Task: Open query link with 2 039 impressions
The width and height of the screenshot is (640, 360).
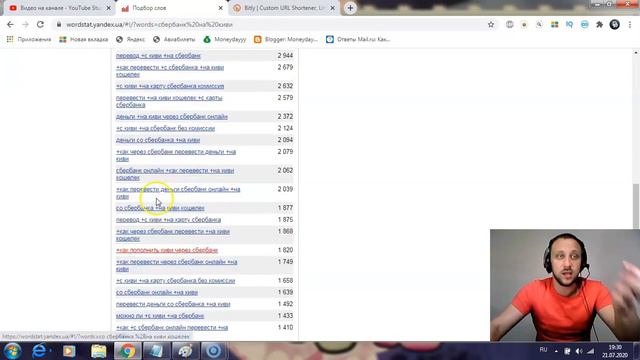Action: point(178,193)
